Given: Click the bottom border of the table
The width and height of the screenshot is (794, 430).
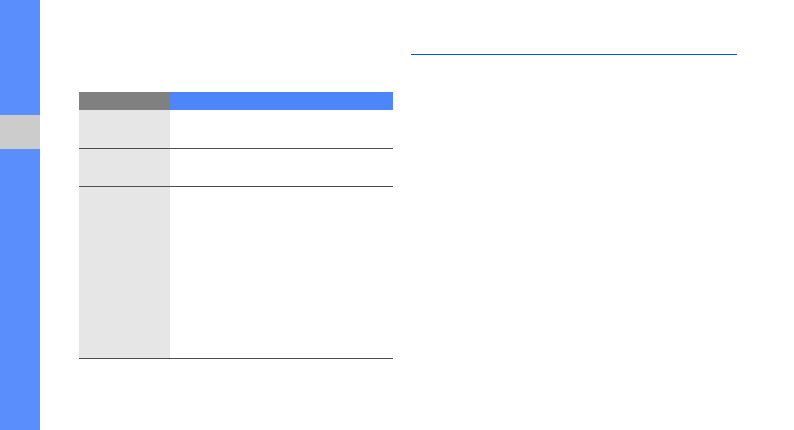Looking at the screenshot, I should pyautogui.click(x=236, y=358).
